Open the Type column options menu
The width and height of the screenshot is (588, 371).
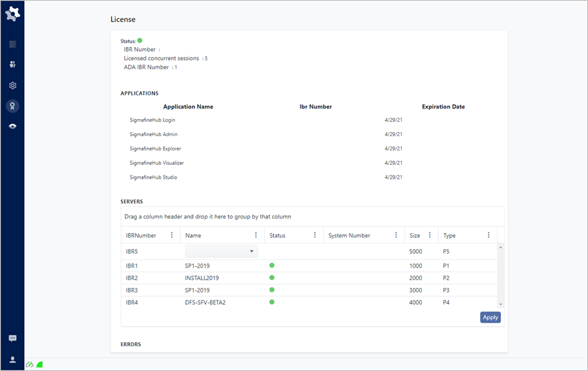[489, 236]
